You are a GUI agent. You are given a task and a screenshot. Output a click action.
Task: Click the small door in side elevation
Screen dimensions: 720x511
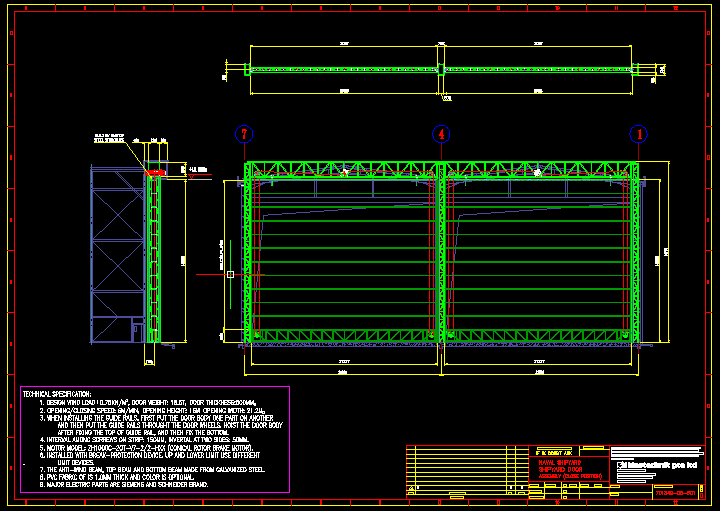(x=134, y=329)
